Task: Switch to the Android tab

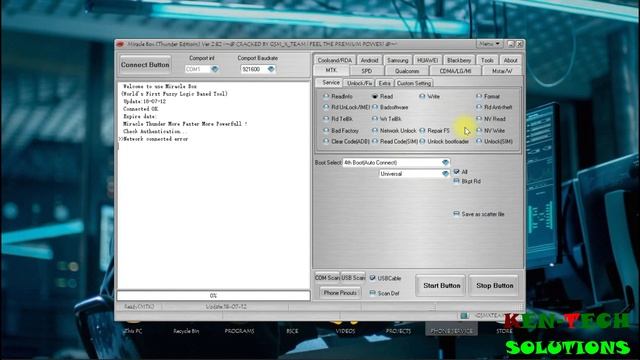Action: tap(369, 60)
